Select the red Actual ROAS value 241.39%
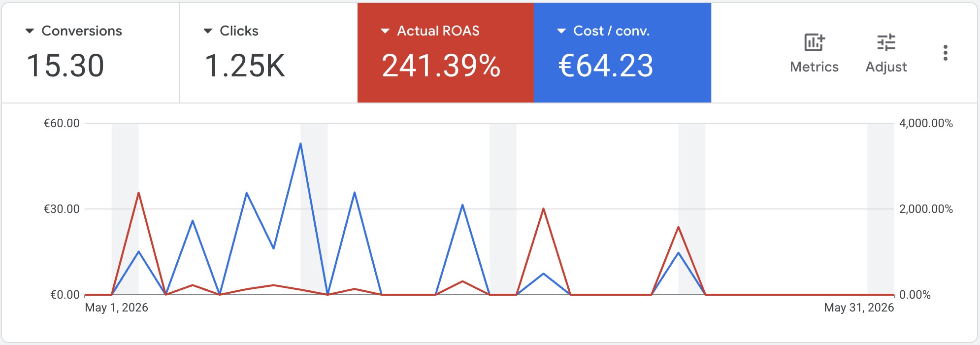 (x=441, y=66)
